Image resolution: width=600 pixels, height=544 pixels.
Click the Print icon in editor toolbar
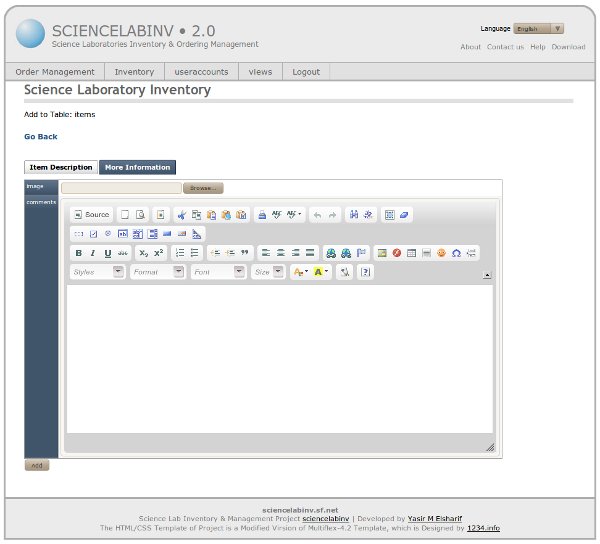point(262,215)
